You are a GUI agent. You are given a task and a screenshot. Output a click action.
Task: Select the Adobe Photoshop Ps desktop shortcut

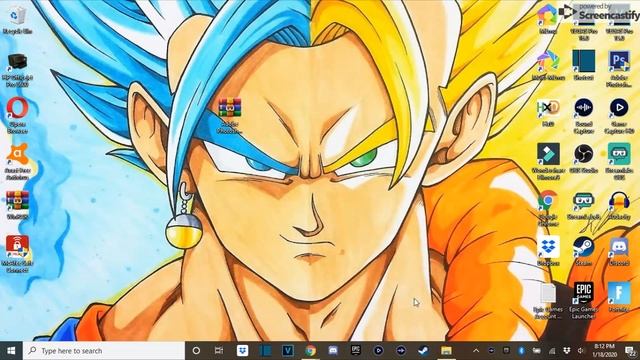(x=619, y=69)
